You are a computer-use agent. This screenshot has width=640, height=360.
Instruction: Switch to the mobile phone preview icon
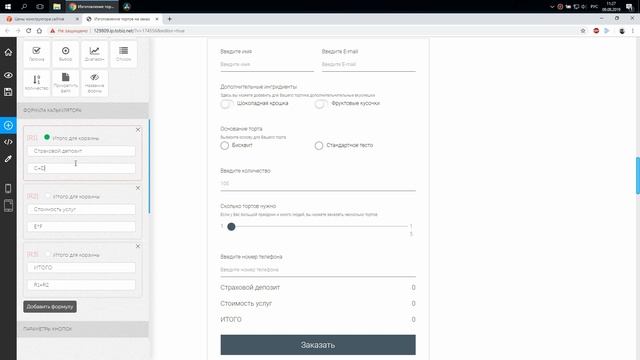point(8,188)
